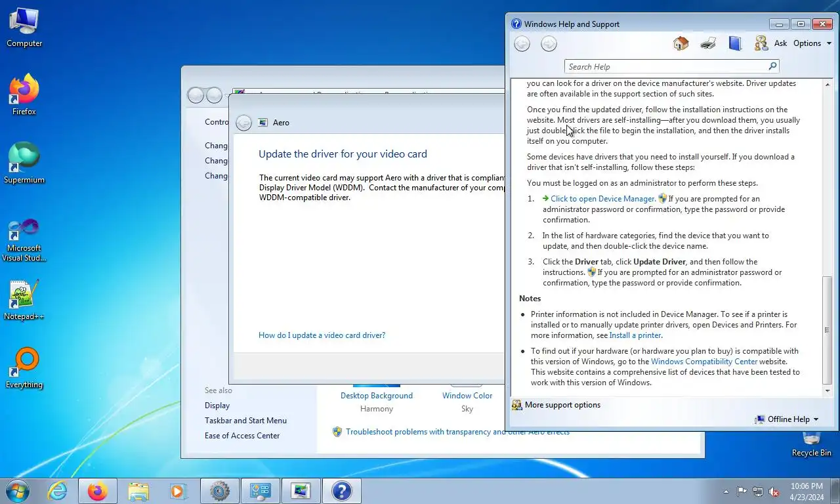Image resolution: width=840 pixels, height=504 pixels.
Task: Go to Help and Support home
Action: (x=681, y=43)
